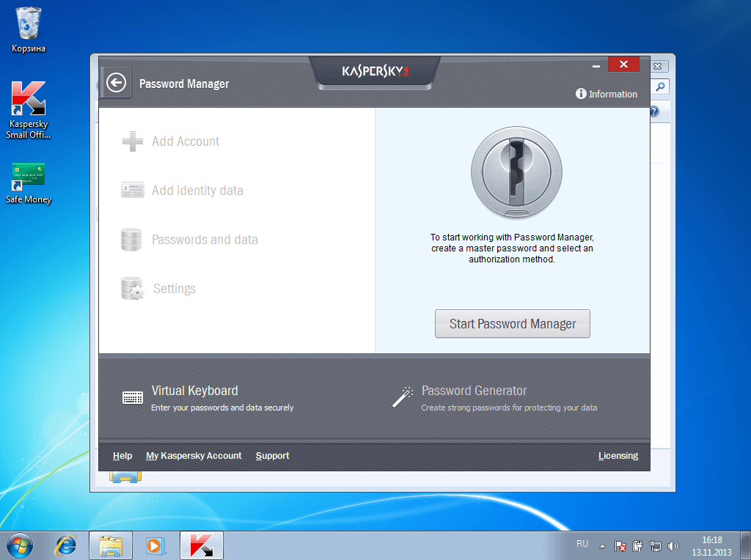
Task: Click the Information icon
Action: [581, 94]
